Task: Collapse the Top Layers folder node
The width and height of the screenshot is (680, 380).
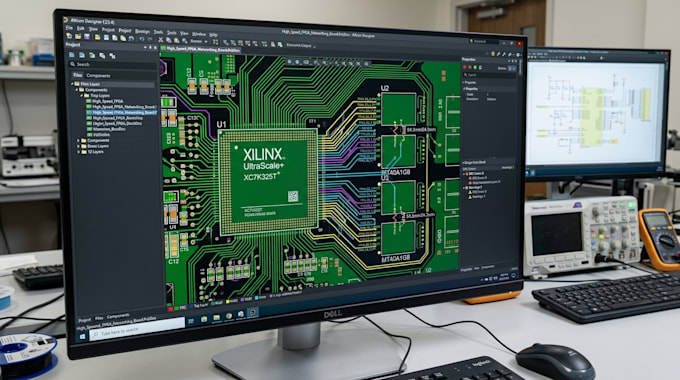Action: point(82,95)
